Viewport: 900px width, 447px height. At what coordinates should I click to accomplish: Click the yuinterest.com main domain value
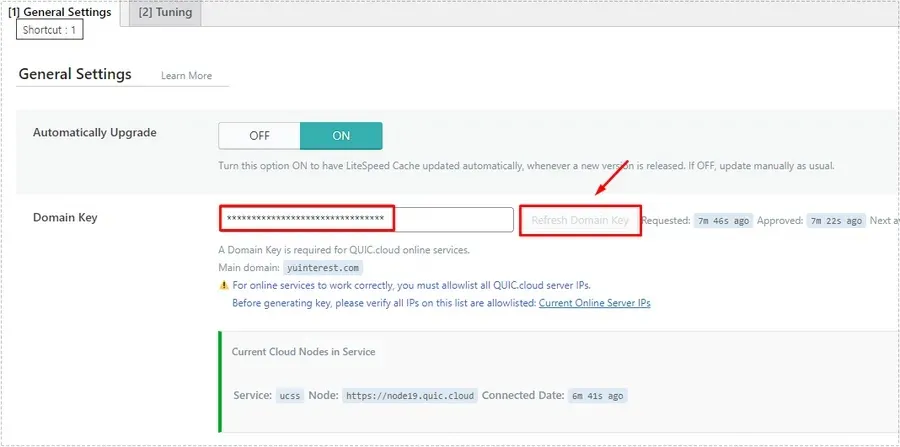point(323,268)
